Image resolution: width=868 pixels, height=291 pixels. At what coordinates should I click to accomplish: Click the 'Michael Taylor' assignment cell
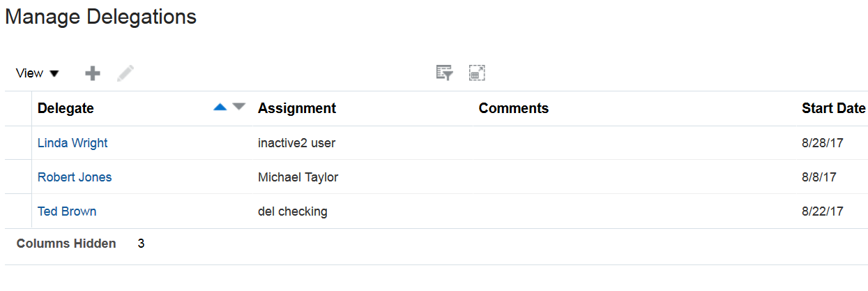coord(298,177)
